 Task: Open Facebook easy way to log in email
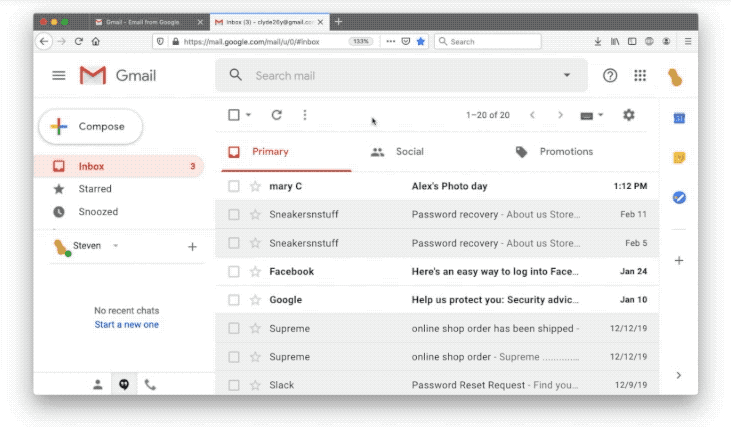point(437,271)
